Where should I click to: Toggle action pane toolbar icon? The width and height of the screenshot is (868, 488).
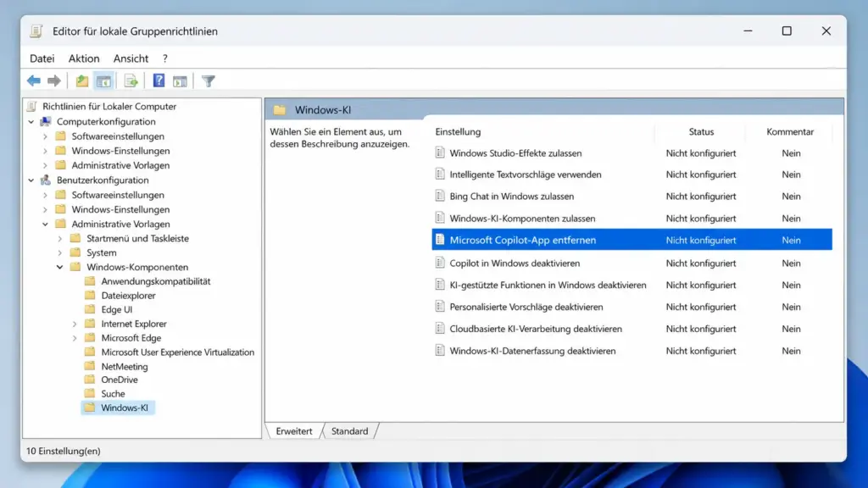[x=180, y=80]
